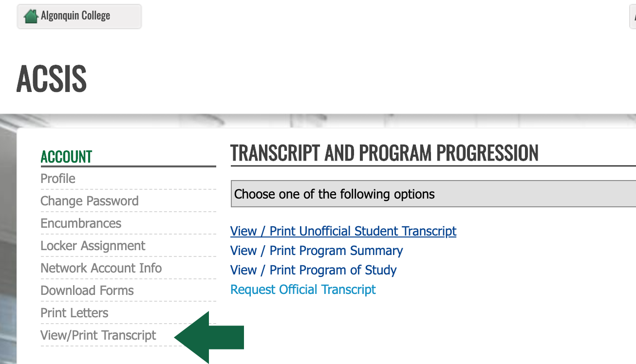Open Print Letters sidebar item
This screenshot has height=364, width=636.
75,313
